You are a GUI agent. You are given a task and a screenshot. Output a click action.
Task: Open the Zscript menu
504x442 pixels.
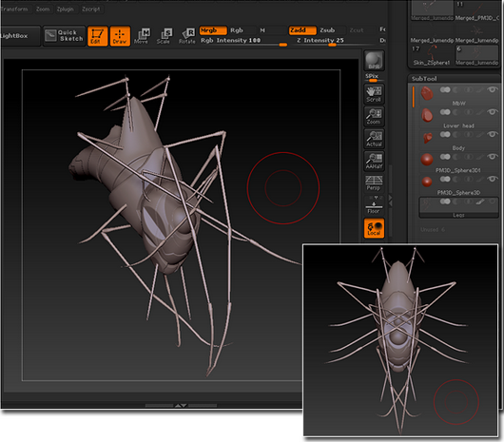(x=91, y=10)
